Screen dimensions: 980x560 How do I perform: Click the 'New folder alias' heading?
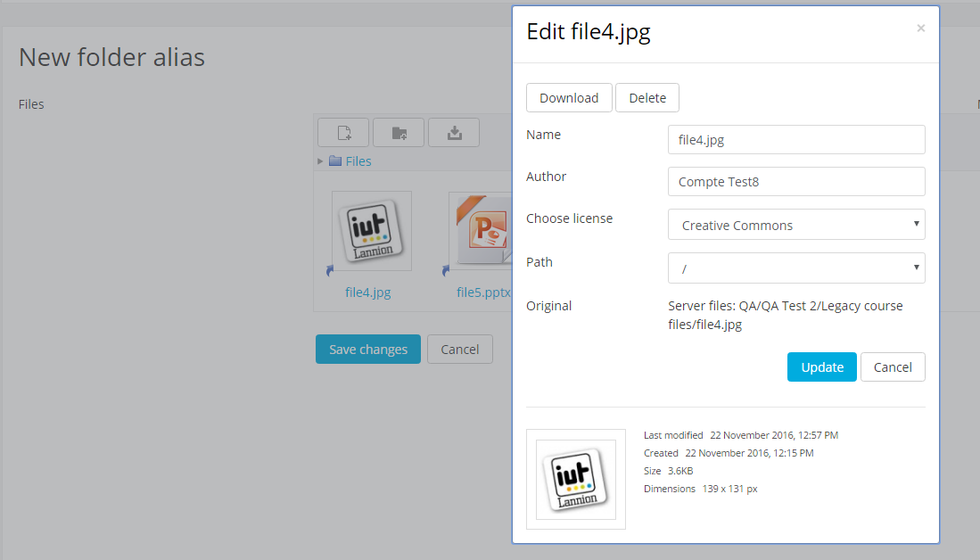point(111,57)
